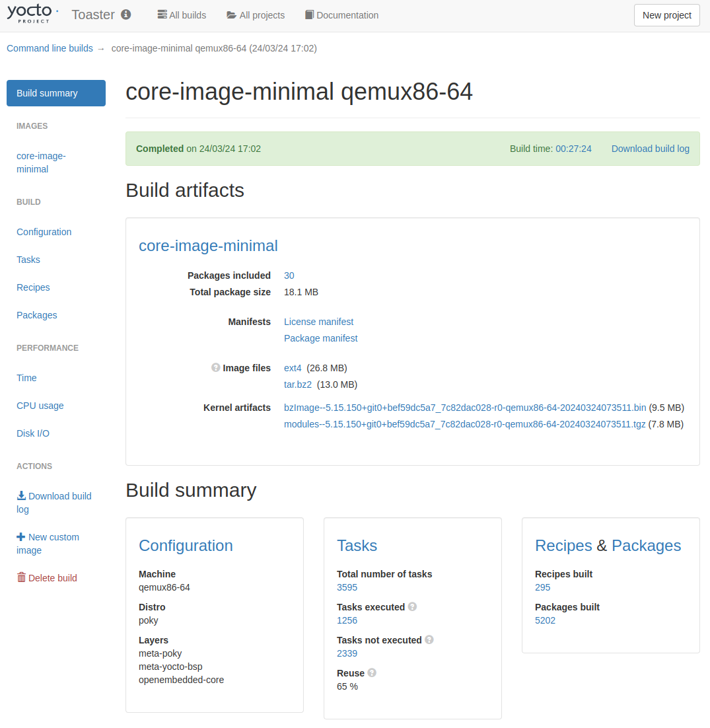Click the Yocto Project logo
Image resolution: width=710 pixels, height=728 pixels.
click(x=32, y=14)
